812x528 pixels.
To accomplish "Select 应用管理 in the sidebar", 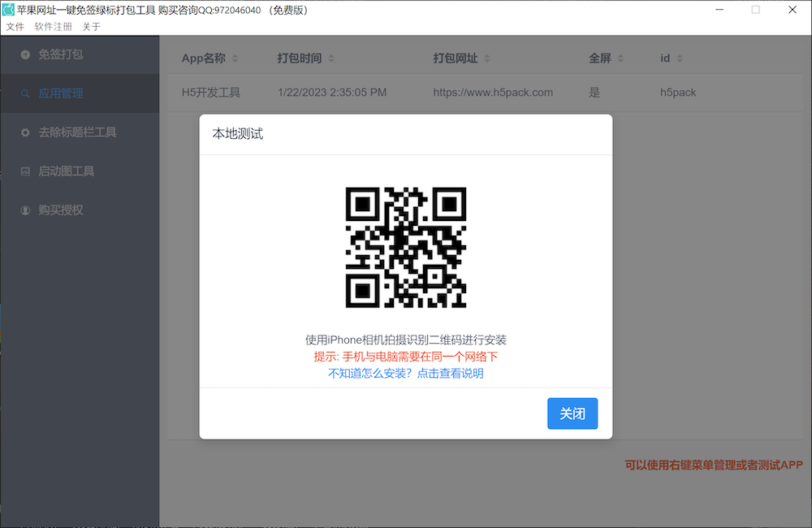I will [80, 93].
